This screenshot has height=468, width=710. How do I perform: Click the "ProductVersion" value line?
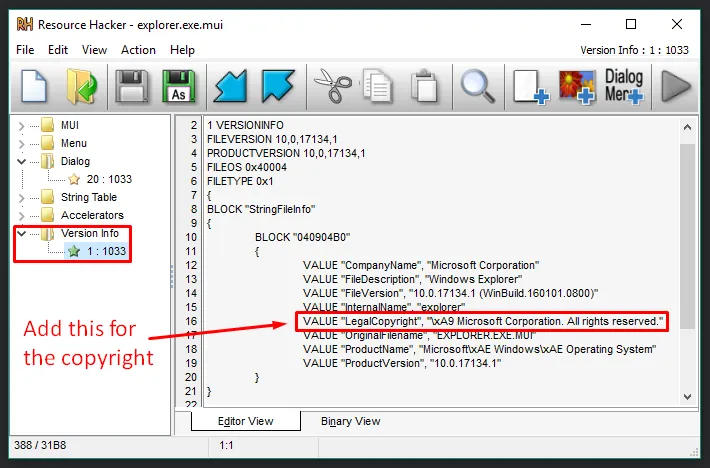(x=402, y=364)
